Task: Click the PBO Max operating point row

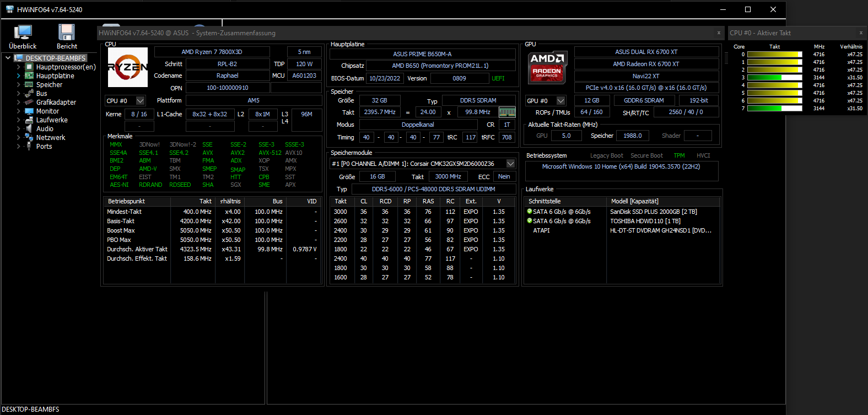Action: [212, 240]
